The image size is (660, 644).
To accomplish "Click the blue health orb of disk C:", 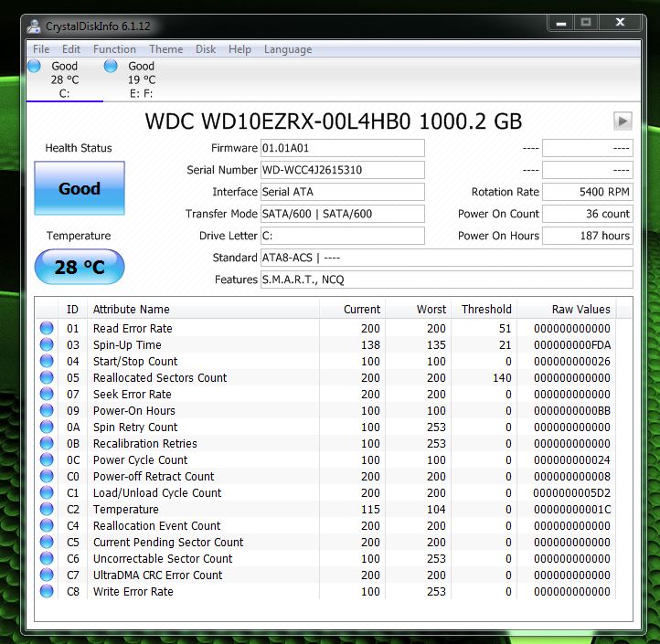I will pos(34,66).
